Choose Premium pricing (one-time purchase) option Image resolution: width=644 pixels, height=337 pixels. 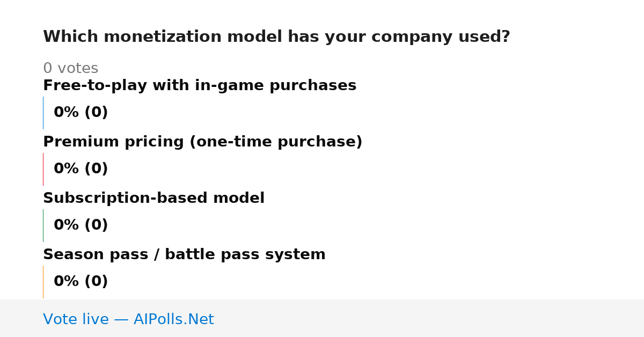(x=203, y=142)
